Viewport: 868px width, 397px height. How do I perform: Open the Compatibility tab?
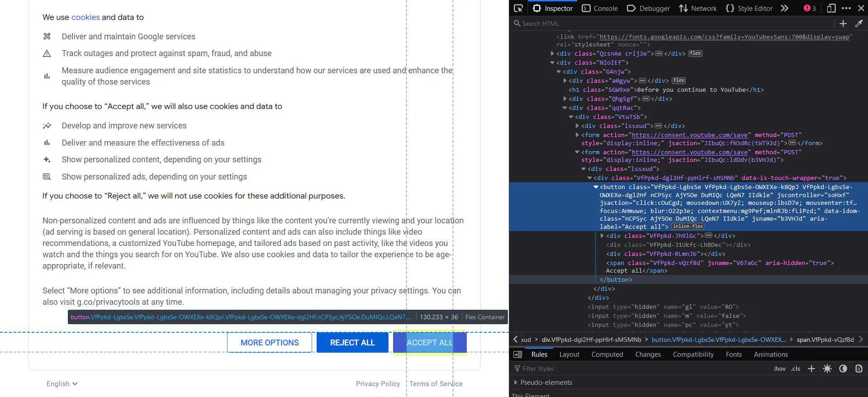click(x=693, y=354)
